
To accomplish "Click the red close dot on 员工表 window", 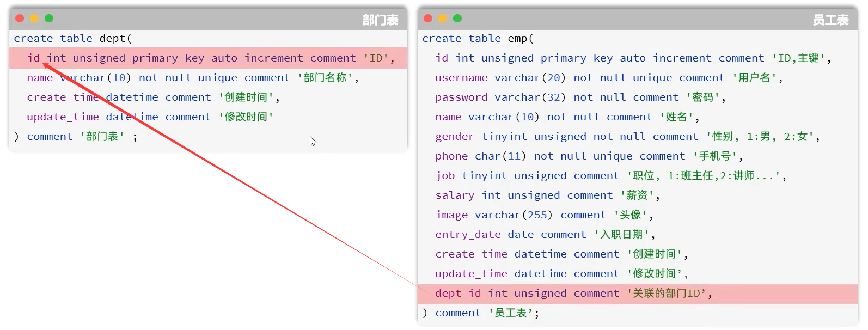I will [428, 19].
